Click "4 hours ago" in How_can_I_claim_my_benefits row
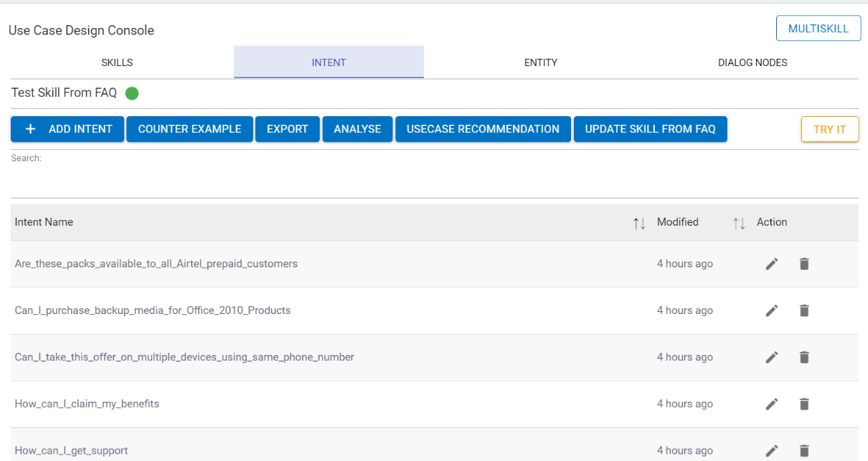 (685, 404)
